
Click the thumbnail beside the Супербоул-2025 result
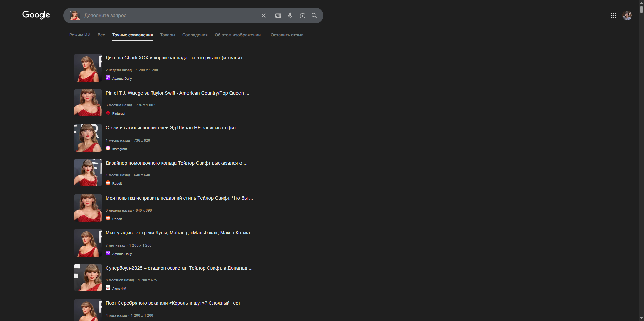pyautogui.click(x=88, y=277)
